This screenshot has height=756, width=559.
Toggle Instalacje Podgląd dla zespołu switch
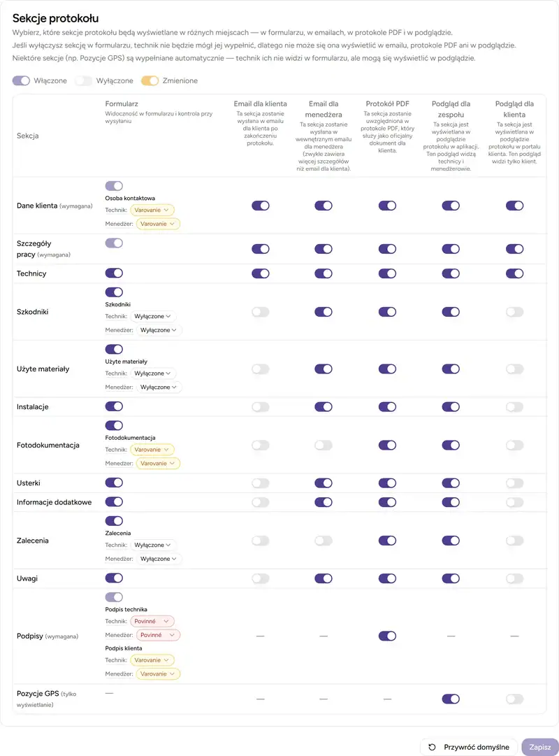pyautogui.click(x=451, y=406)
